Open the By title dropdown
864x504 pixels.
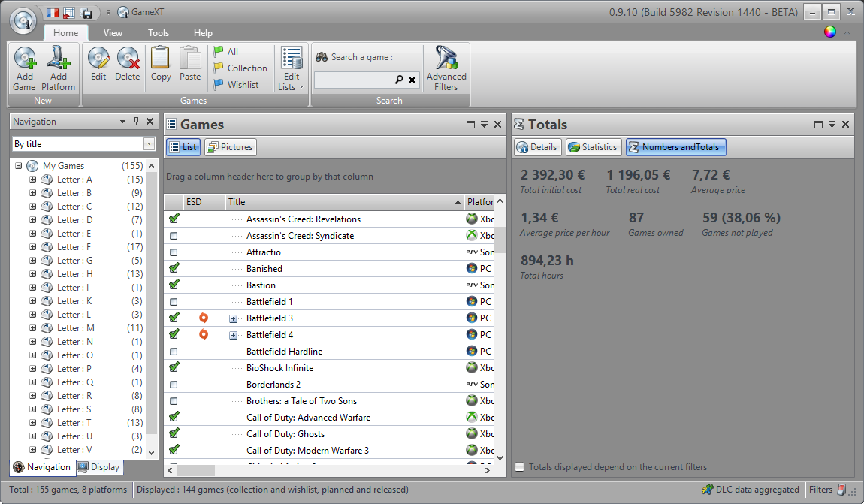(149, 144)
